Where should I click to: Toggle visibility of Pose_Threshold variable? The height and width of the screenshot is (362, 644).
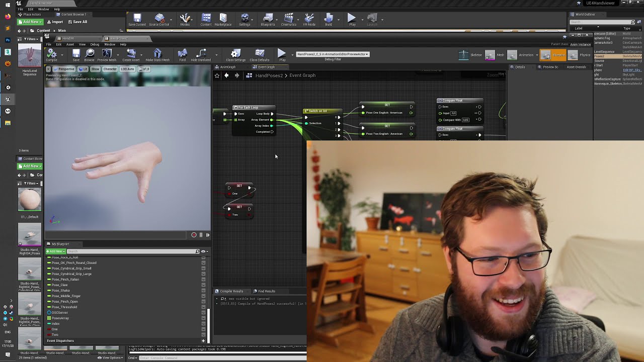coord(203,307)
